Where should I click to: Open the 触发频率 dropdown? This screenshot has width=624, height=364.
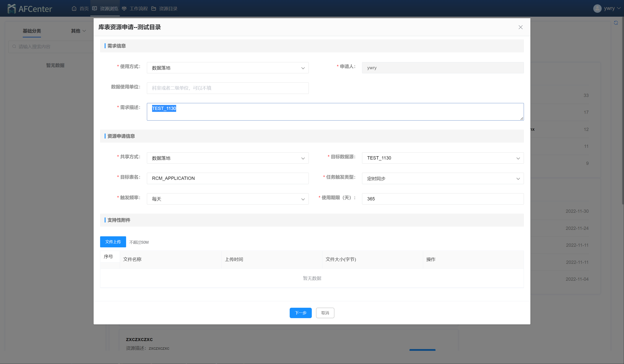click(x=227, y=199)
